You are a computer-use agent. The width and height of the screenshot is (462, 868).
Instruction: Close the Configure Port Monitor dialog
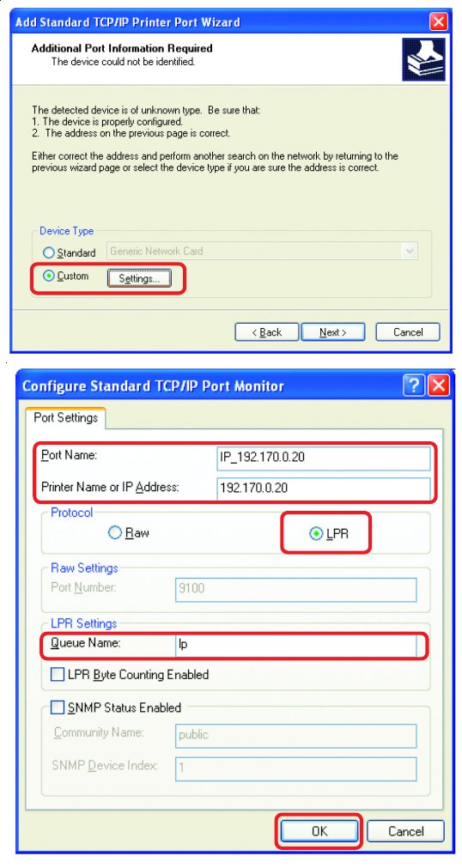pos(440,385)
